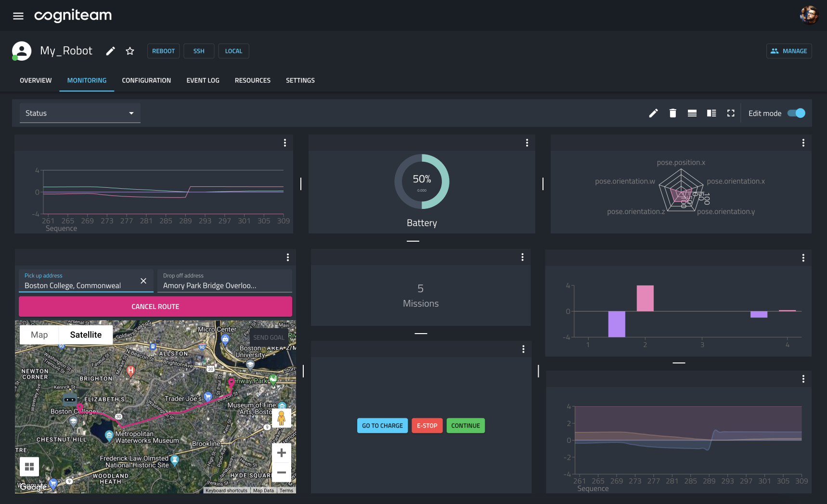Switch map to Satellite view
Screen dimensions: 827x504
[86, 335]
